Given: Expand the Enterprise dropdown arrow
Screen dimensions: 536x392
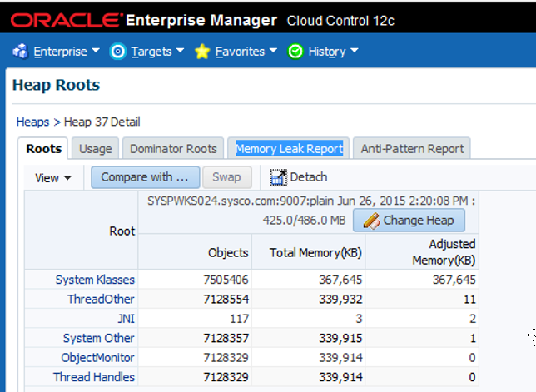Looking at the screenshot, I should pos(96,51).
